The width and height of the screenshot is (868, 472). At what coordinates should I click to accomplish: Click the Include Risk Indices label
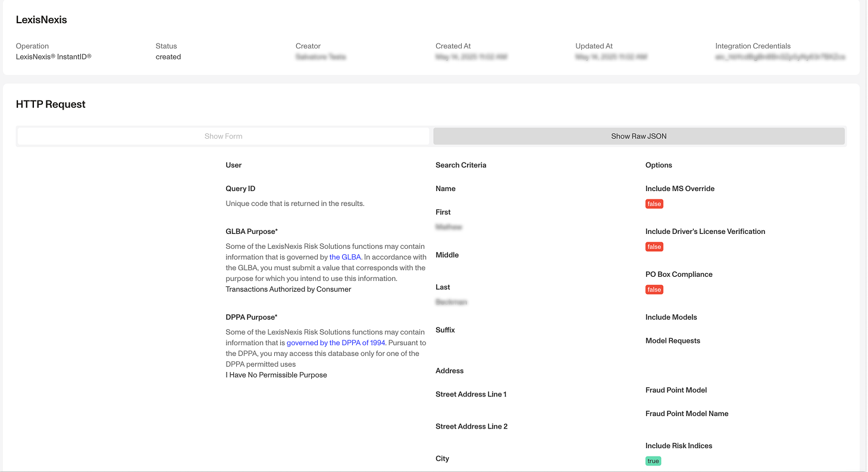point(679,446)
